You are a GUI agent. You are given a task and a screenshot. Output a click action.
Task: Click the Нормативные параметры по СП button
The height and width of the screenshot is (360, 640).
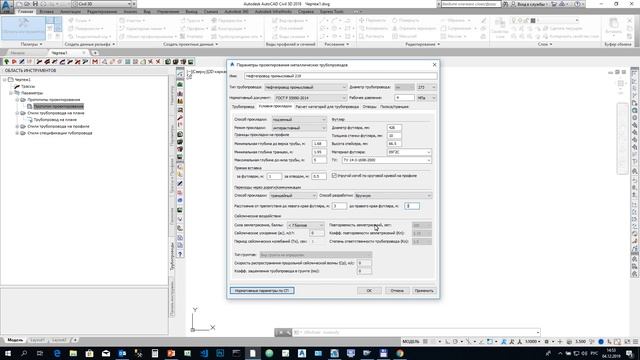tap(262, 291)
